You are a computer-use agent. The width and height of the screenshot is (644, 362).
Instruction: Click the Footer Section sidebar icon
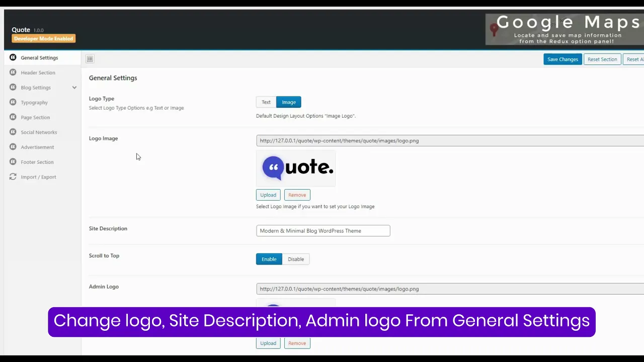coord(13,162)
